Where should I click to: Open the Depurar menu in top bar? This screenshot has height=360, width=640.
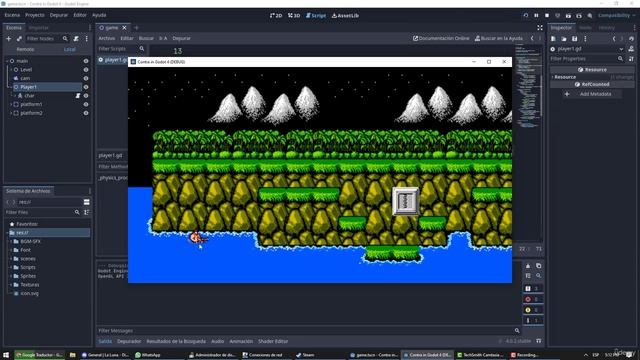59,15
